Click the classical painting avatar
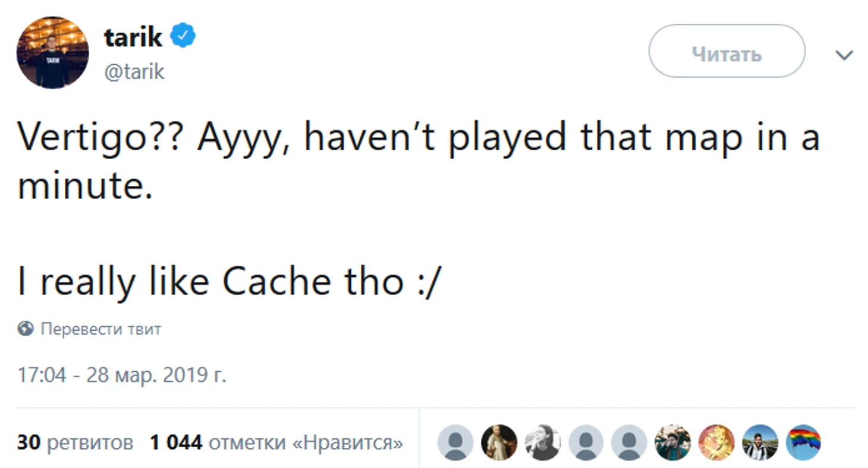 (499, 442)
